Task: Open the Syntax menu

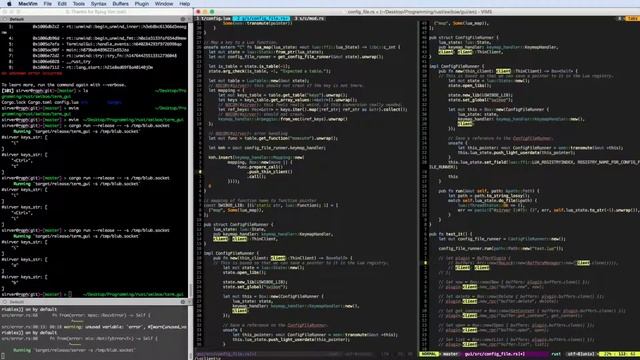Action: pos(98,4)
